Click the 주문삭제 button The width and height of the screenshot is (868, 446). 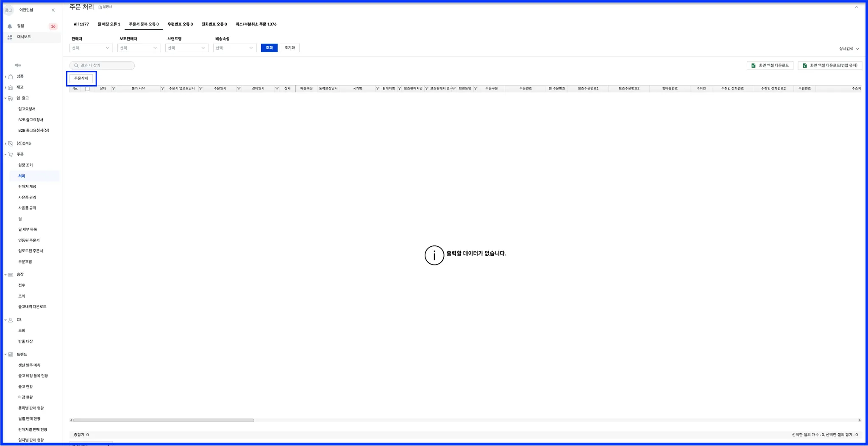tap(81, 78)
